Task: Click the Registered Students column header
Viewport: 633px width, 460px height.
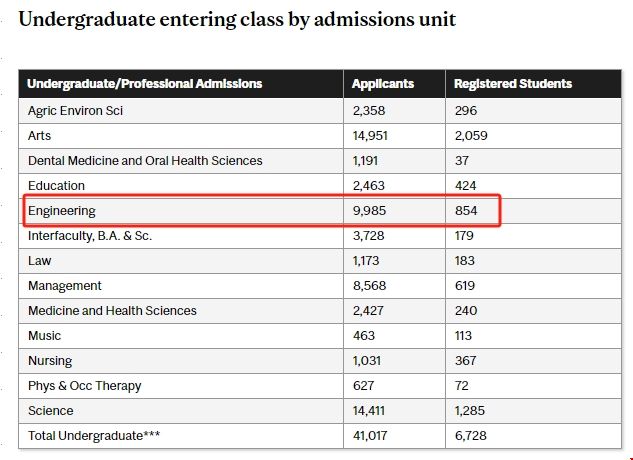Action: point(512,84)
